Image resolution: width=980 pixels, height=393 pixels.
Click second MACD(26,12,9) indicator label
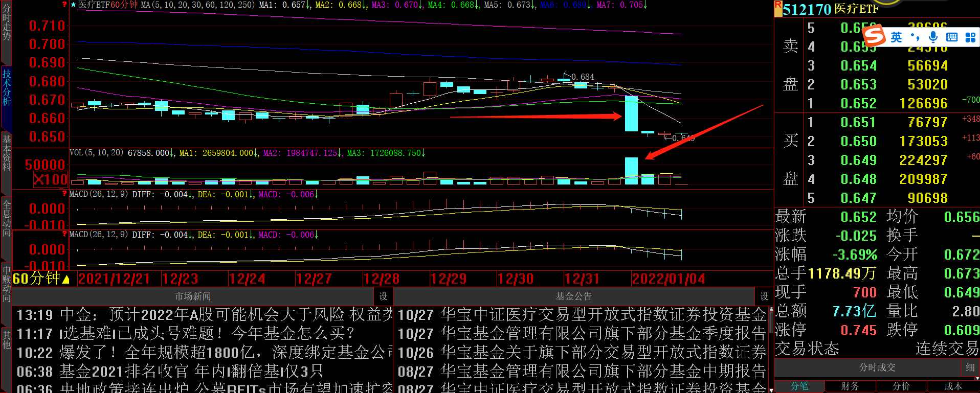99,235
